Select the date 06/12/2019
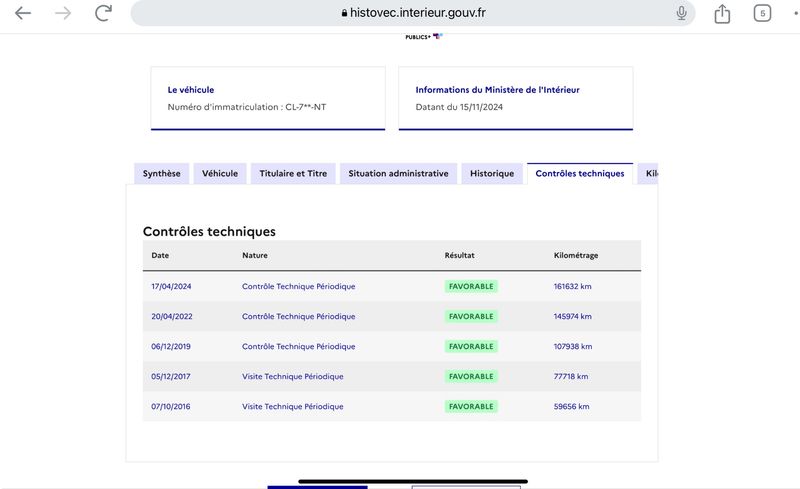The width and height of the screenshot is (800, 489). tap(171, 347)
